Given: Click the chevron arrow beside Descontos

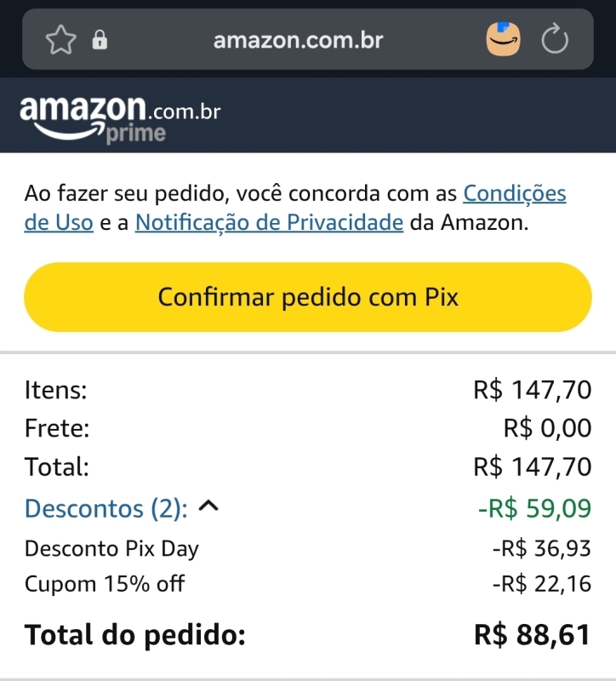Looking at the screenshot, I should 208,507.
